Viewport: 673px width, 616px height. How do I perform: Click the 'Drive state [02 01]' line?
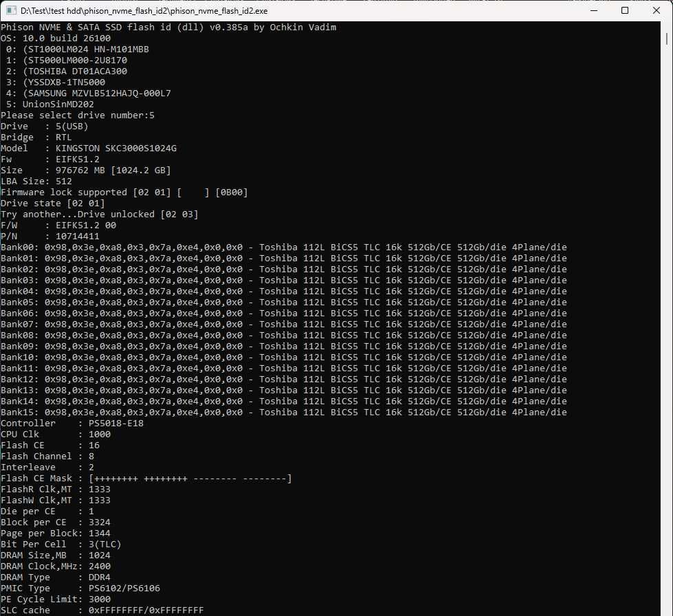click(x=53, y=203)
